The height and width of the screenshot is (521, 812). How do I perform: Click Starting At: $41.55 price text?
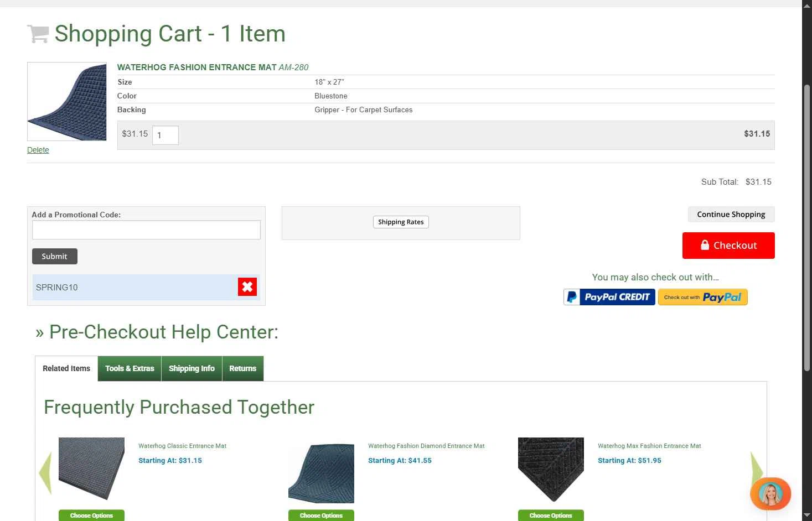pyautogui.click(x=400, y=461)
